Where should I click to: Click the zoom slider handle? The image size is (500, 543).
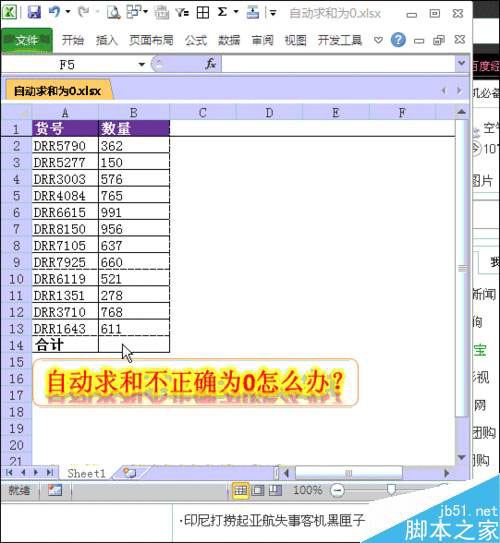(391, 490)
